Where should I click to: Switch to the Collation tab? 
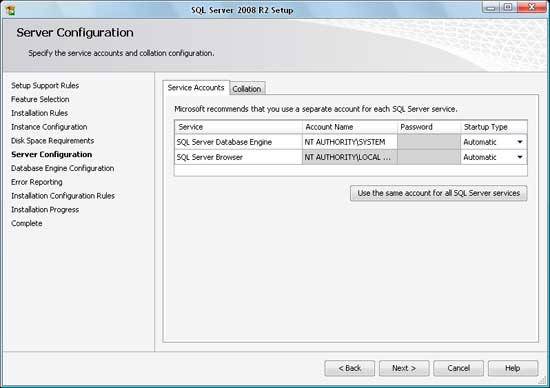pyautogui.click(x=247, y=89)
